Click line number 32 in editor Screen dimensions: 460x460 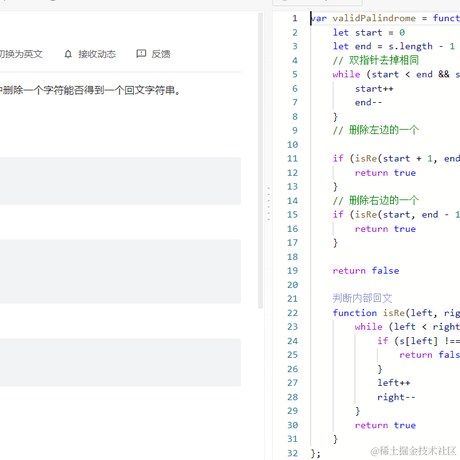292,453
